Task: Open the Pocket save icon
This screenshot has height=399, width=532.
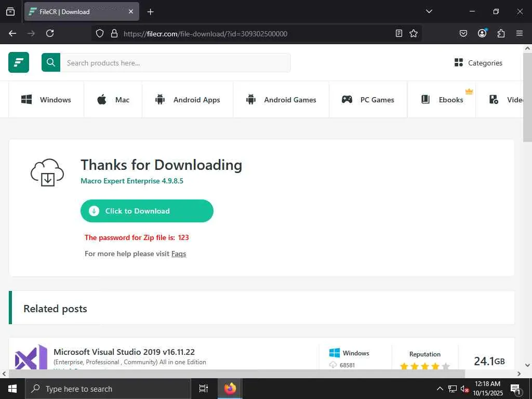Action: (x=463, y=33)
